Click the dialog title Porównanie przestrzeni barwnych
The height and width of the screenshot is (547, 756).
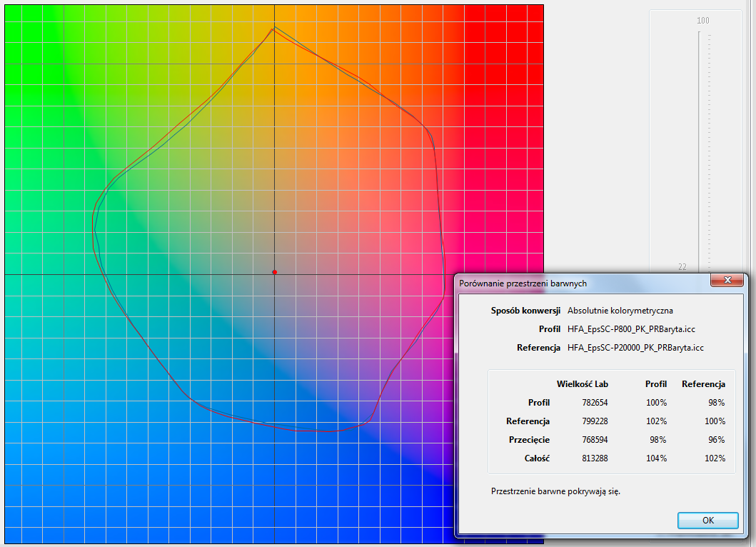click(523, 283)
